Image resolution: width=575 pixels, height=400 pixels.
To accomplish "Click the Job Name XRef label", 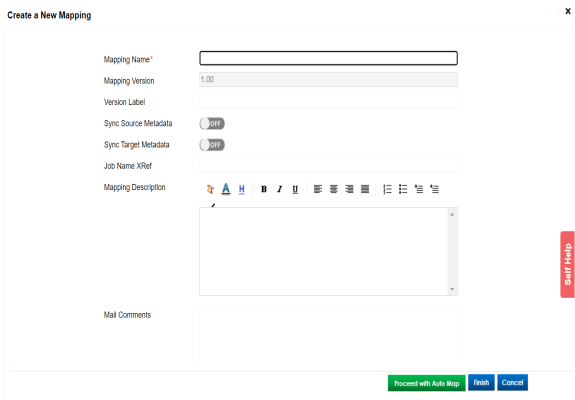I will pyautogui.click(x=128, y=166).
